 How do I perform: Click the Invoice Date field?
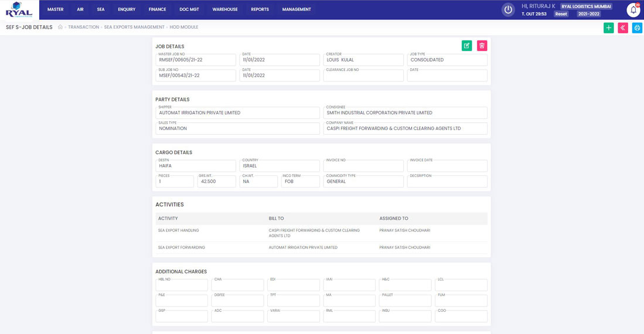[447, 166]
